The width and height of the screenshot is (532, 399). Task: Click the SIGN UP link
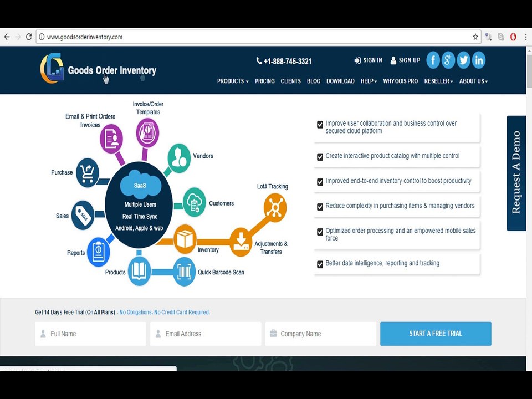(405, 60)
